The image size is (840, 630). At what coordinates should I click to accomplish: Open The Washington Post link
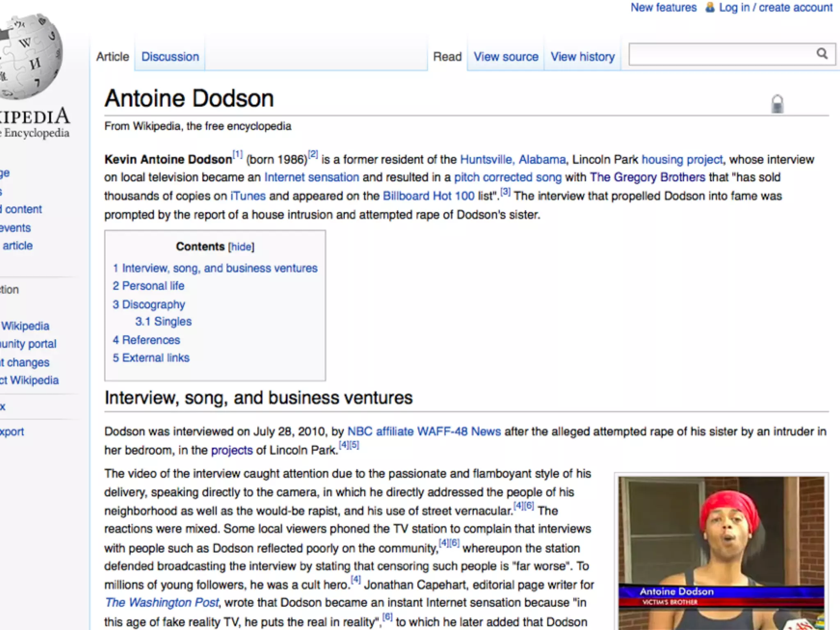162,603
